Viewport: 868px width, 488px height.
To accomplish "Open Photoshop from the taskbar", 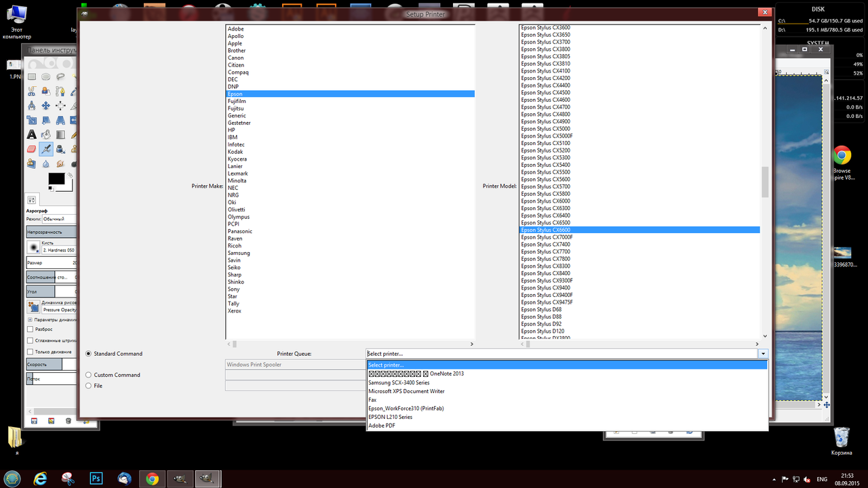I will tap(96, 479).
